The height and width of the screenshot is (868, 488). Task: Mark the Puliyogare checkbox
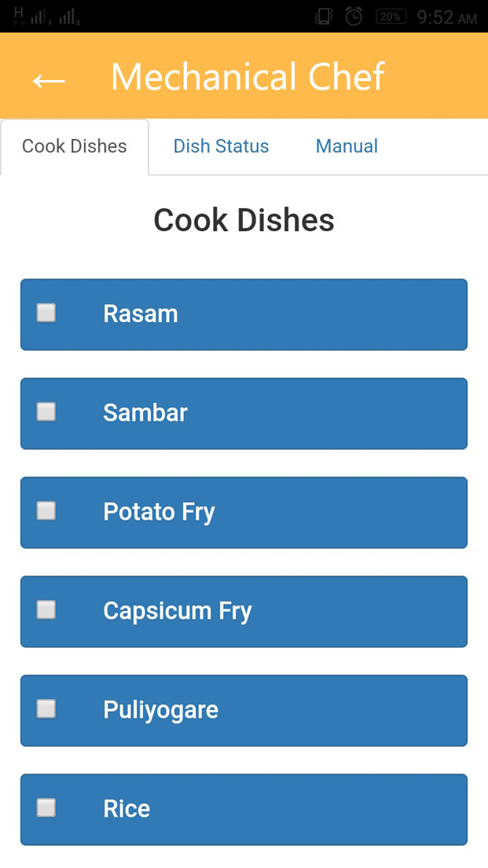tap(46, 709)
